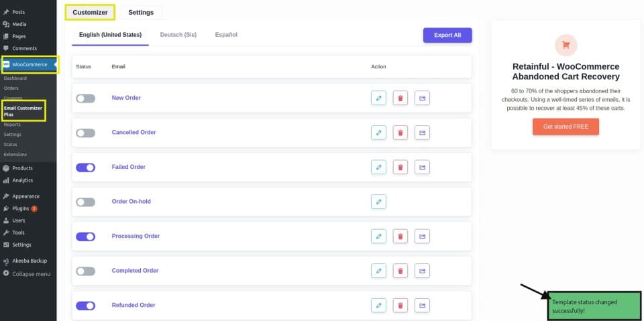644x321 pixels.
Task: Click the Export All button
Action: pyautogui.click(x=447, y=36)
